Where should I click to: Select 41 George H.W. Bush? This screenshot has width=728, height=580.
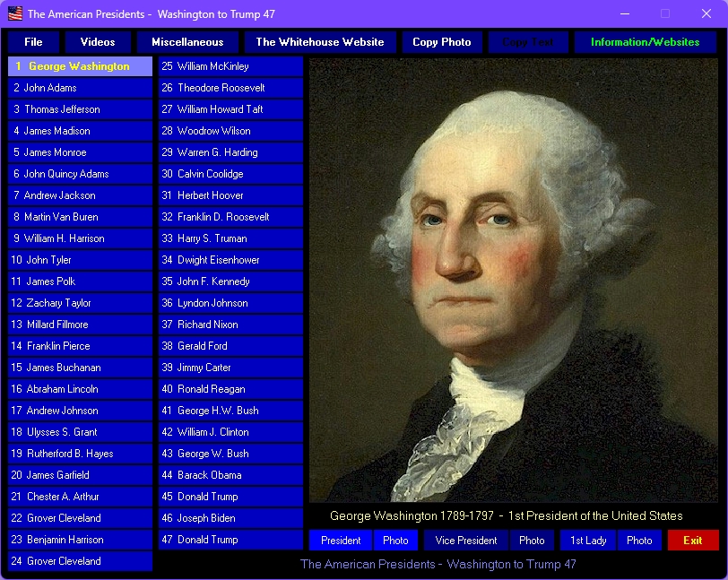(x=230, y=411)
